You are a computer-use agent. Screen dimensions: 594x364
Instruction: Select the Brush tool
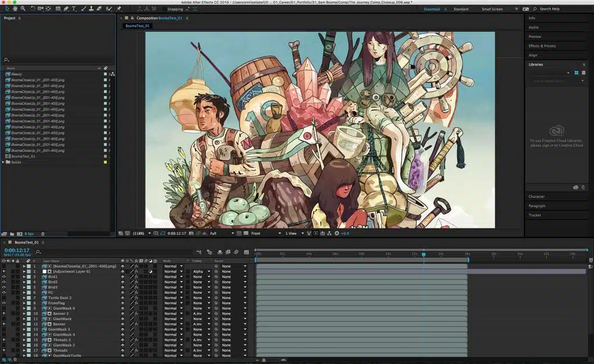(83, 9)
